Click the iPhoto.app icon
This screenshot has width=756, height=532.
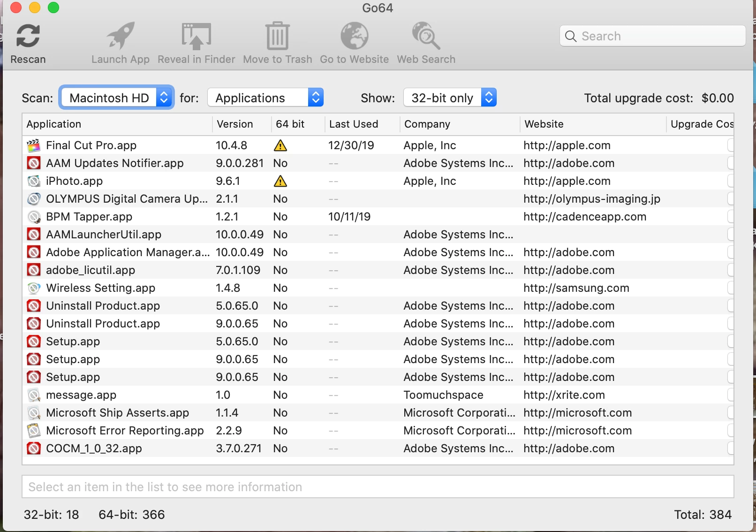[x=34, y=181]
